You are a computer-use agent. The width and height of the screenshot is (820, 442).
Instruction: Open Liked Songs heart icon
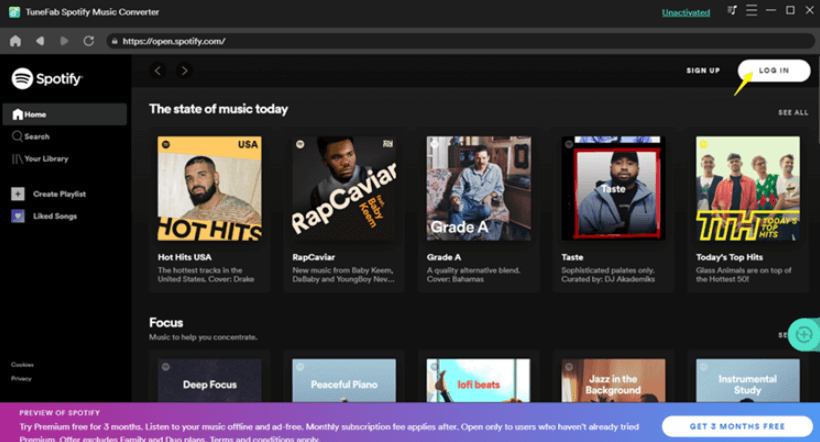coord(18,216)
